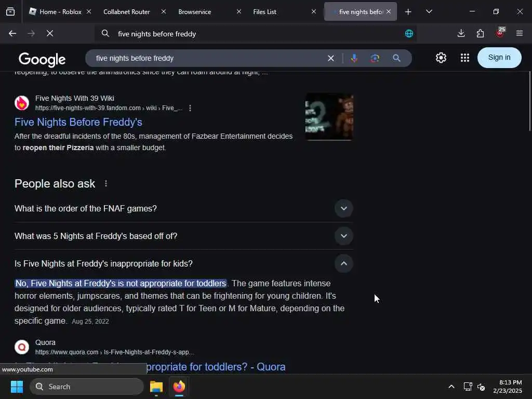Click the page vertical scrollbar
This screenshot has width=532, height=399.
coord(529,100)
